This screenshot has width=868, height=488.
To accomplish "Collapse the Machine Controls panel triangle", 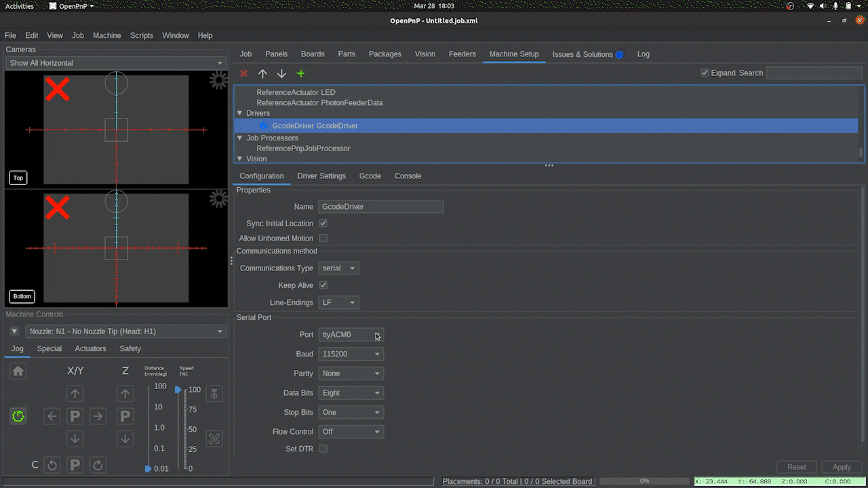I will [x=14, y=331].
